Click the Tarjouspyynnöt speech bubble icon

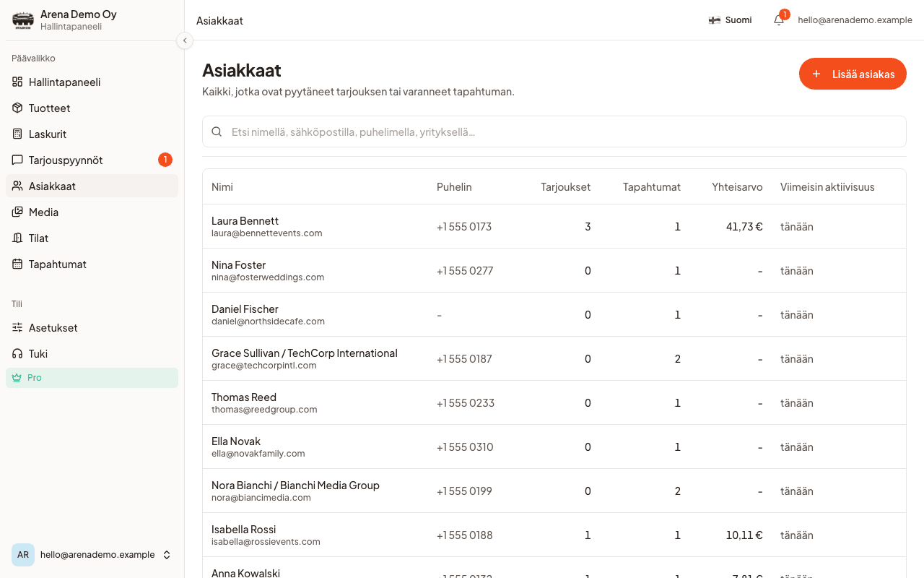(17, 160)
